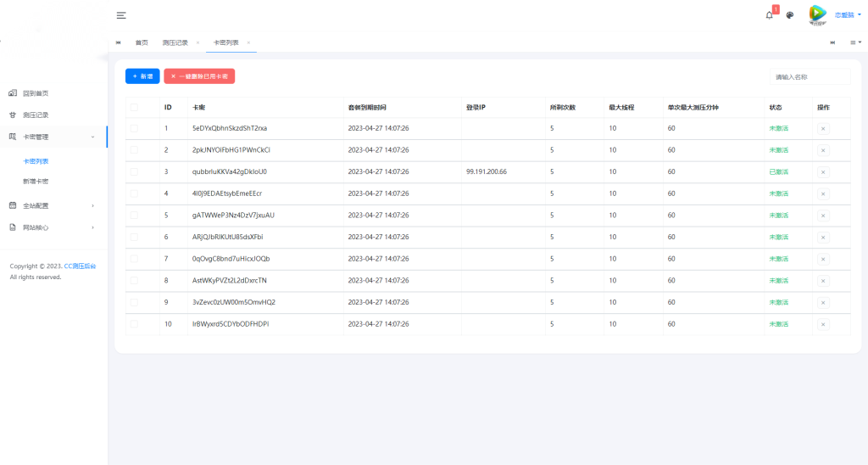Check the checkbox for row ID 4
This screenshot has height=465, width=868.
point(134,193)
